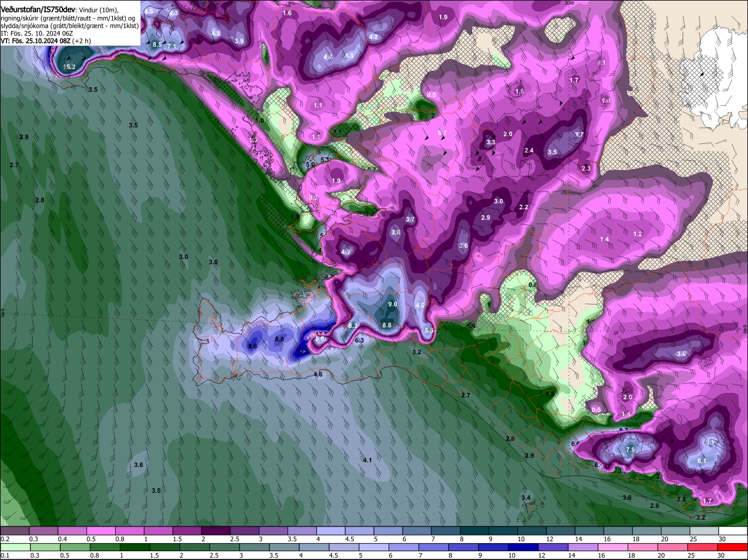Click the 4.9 value beside the 9.0
This screenshot has height=560, width=748.
pyautogui.click(x=420, y=305)
